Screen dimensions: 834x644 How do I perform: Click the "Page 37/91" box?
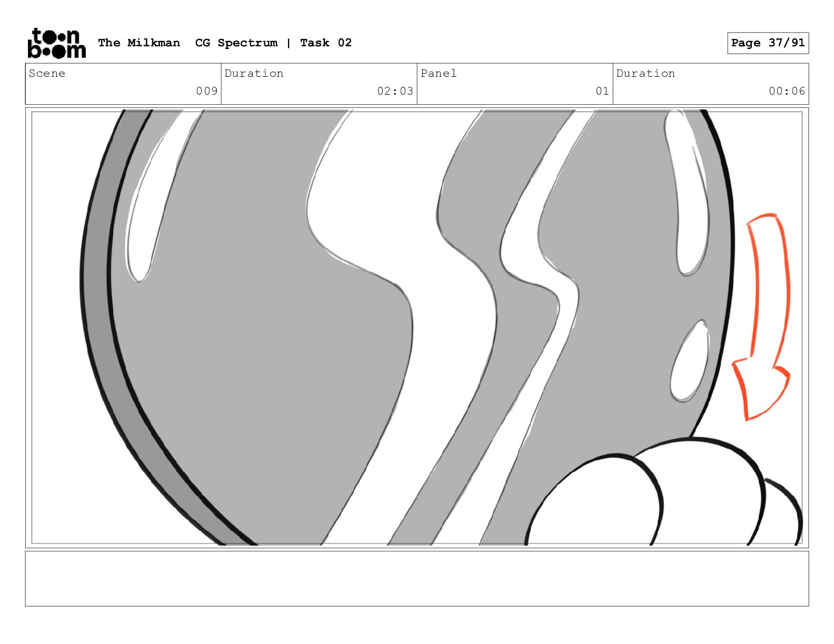tap(768, 43)
